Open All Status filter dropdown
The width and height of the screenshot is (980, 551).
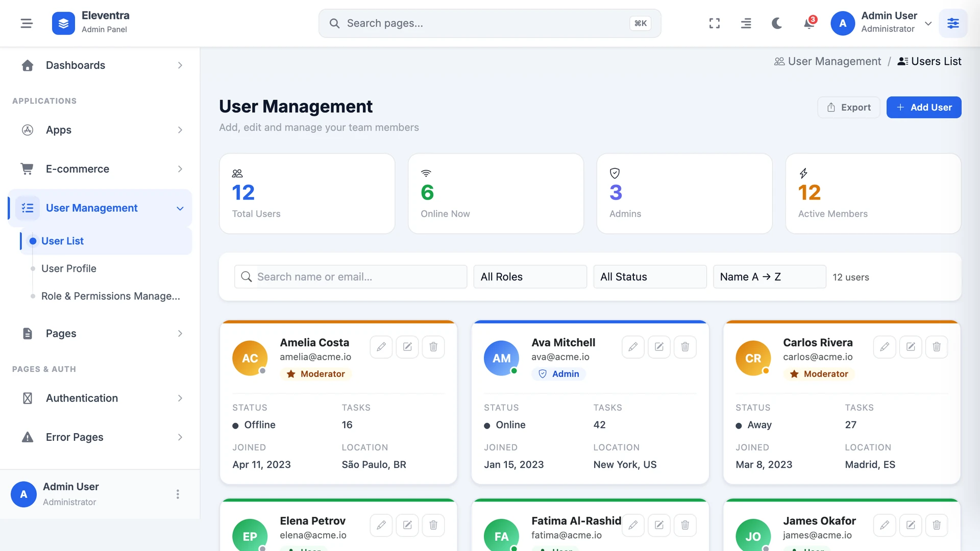[x=650, y=277]
